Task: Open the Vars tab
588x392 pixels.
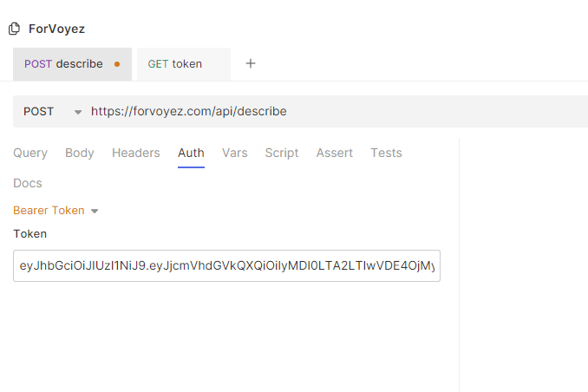Action: tap(235, 153)
